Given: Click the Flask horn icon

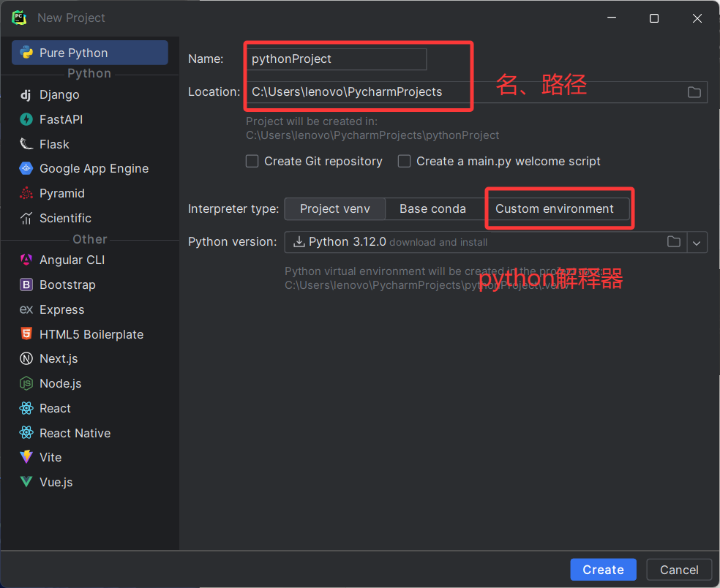Looking at the screenshot, I should (26, 144).
